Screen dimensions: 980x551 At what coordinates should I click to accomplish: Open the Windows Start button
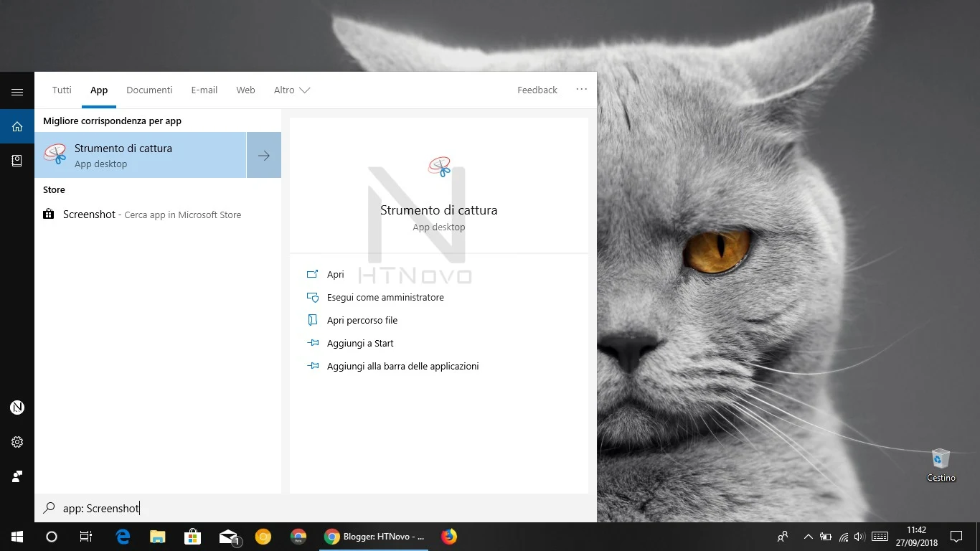(17, 537)
